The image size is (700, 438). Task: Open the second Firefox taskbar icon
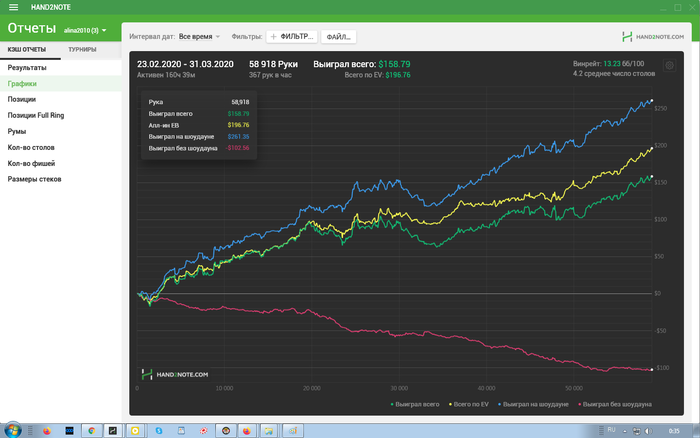tap(246, 431)
